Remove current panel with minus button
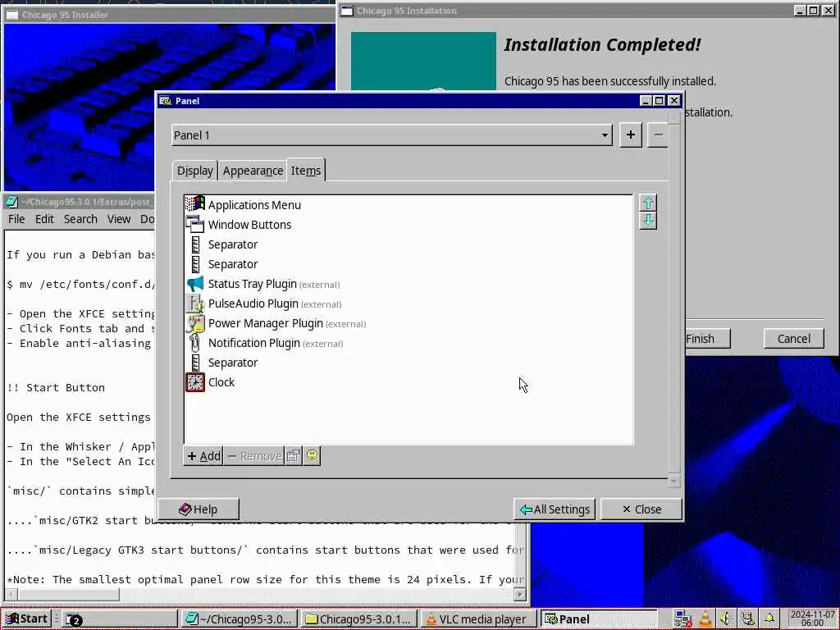Screen dimensions: 840x630 click(658, 135)
